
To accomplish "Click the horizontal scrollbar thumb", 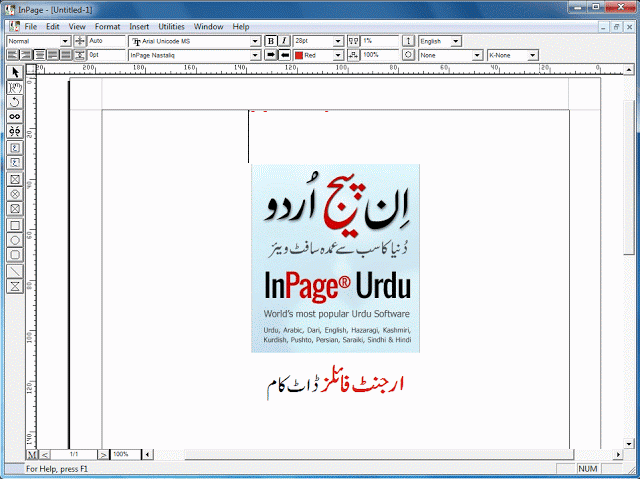I will click(379, 454).
